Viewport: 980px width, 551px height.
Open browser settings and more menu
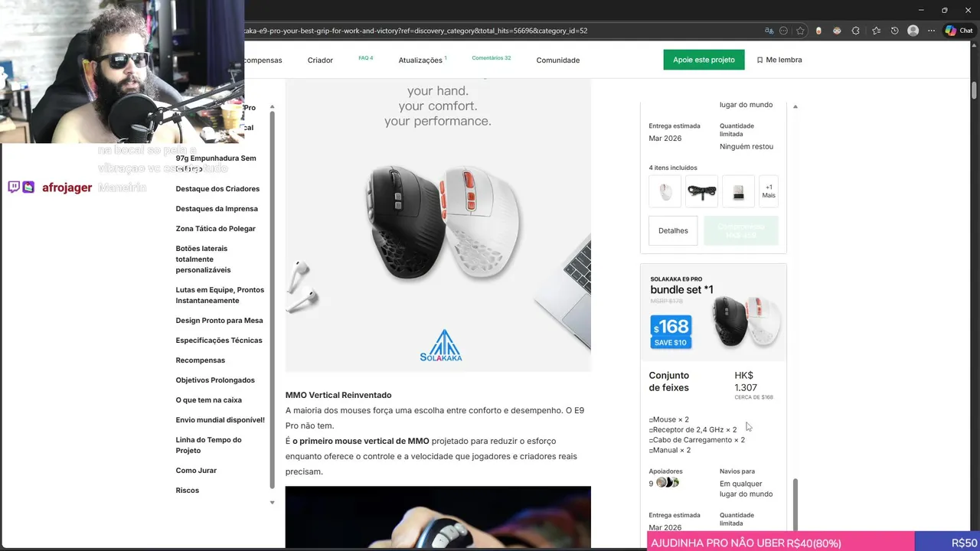(x=931, y=31)
